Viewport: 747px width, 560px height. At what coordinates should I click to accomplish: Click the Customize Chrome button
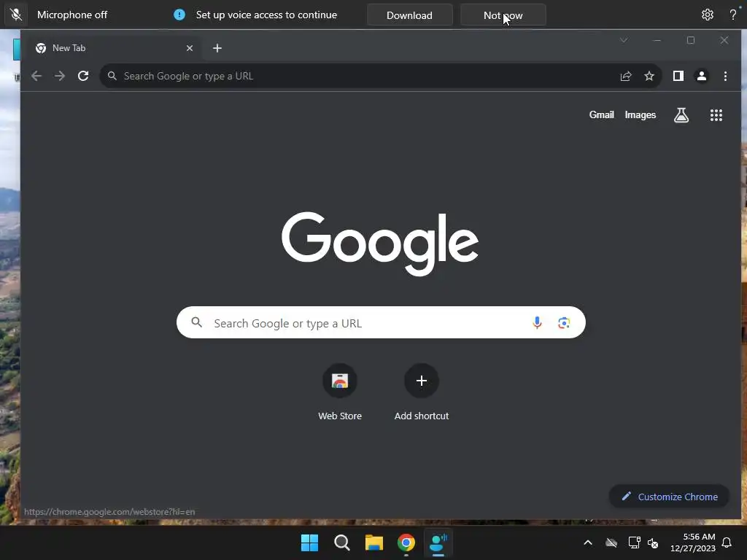pos(670,497)
